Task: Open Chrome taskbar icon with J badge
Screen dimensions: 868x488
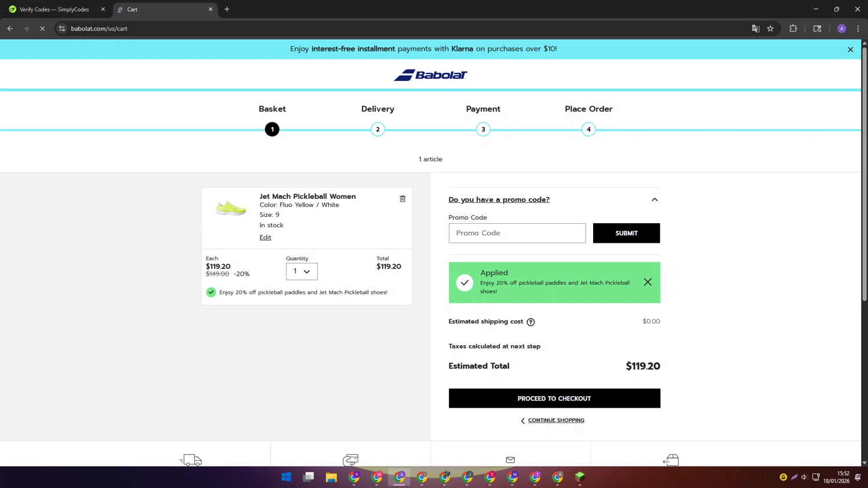Action: tap(467, 477)
